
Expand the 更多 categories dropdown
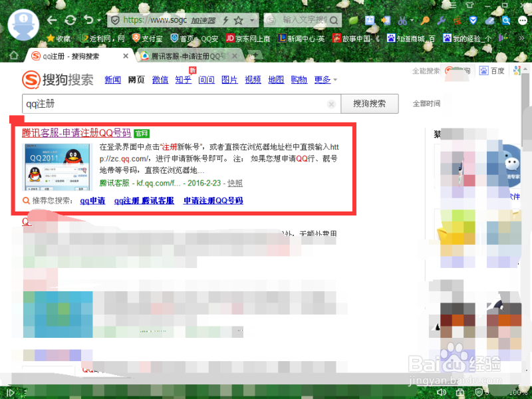tap(325, 80)
